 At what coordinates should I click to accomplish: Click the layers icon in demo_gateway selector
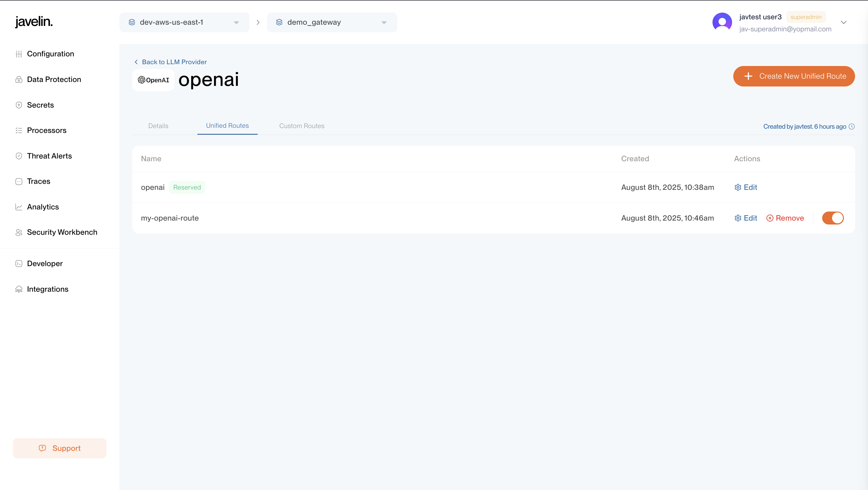pos(279,22)
